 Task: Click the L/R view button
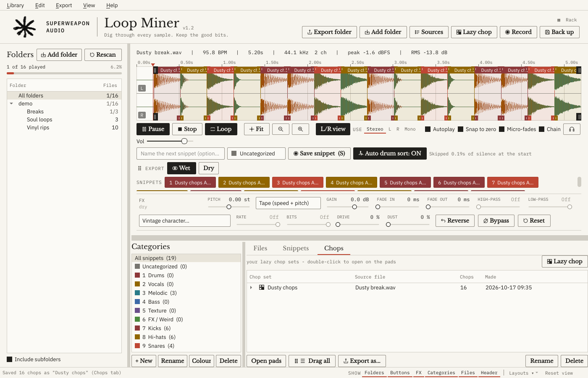click(x=333, y=129)
